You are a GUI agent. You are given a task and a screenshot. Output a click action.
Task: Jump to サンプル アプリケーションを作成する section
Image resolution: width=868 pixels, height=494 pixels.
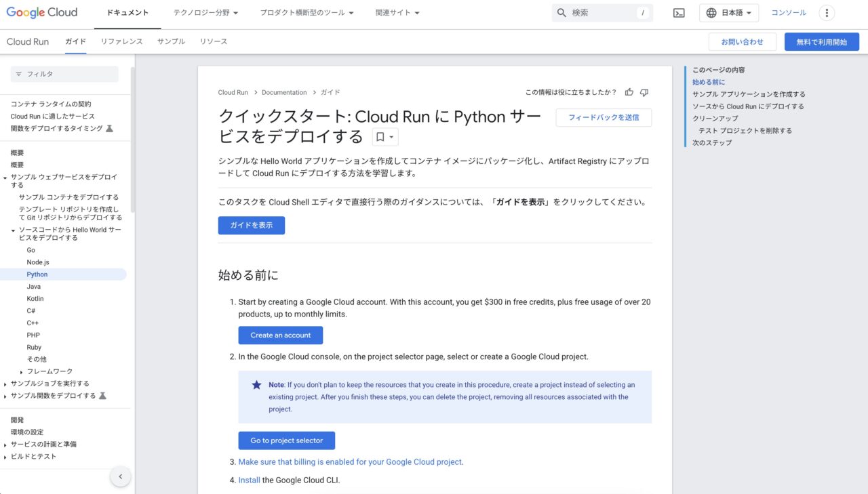749,94
